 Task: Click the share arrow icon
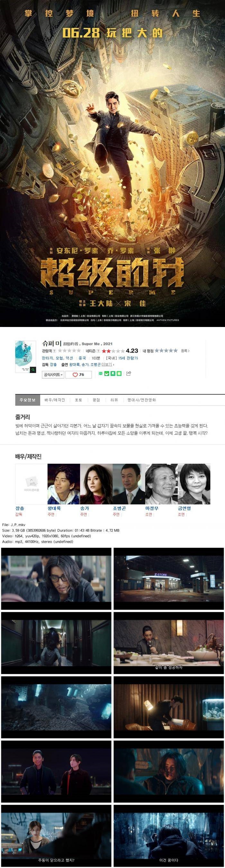pos(129,373)
